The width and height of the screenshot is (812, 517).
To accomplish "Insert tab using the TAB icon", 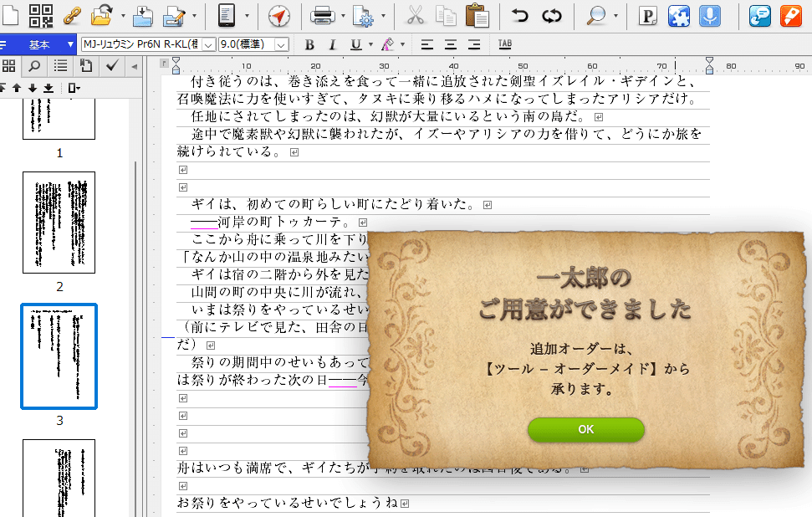I will pos(505,44).
